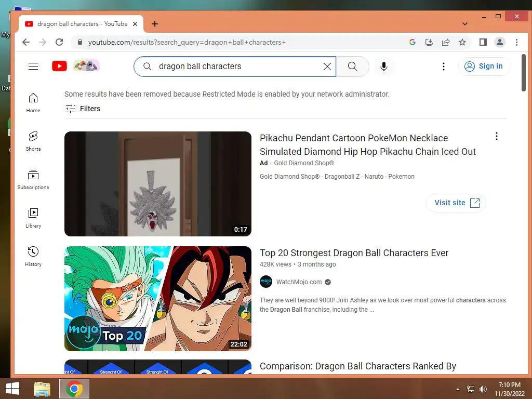Open Chrome profile avatar
Viewport: 532px width, 399px height.
500,42
